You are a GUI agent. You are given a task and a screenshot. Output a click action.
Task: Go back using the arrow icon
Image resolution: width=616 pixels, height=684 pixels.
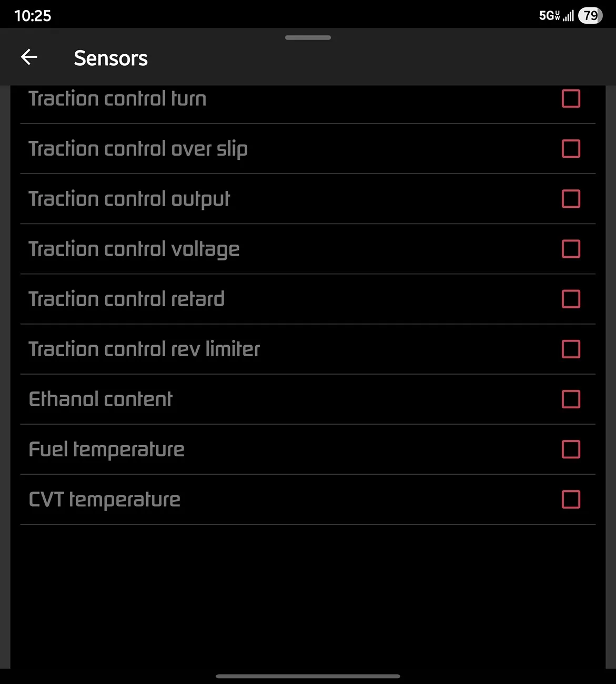(x=29, y=57)
